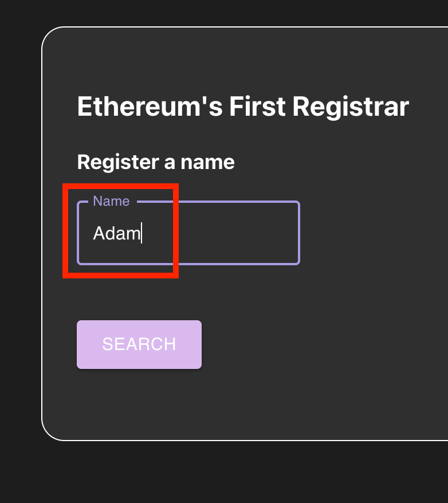448x503 pixels.
Task: Click the word 'name' in 'Register a name'
Action: tap(207, 162)
